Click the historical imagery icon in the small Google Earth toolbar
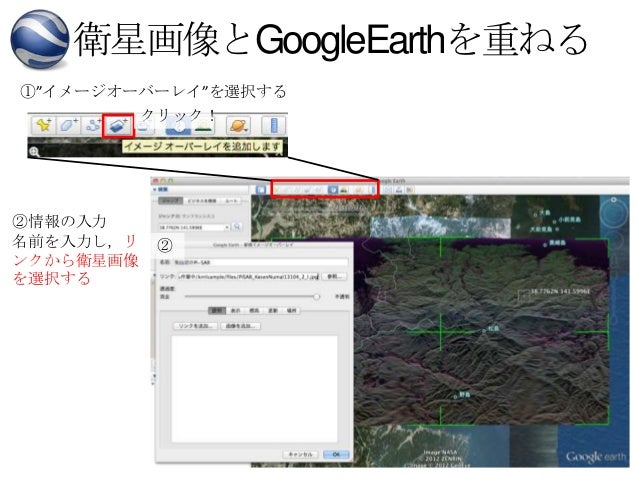The width and height of the screenshot is (638, 479). pos(333,190)
